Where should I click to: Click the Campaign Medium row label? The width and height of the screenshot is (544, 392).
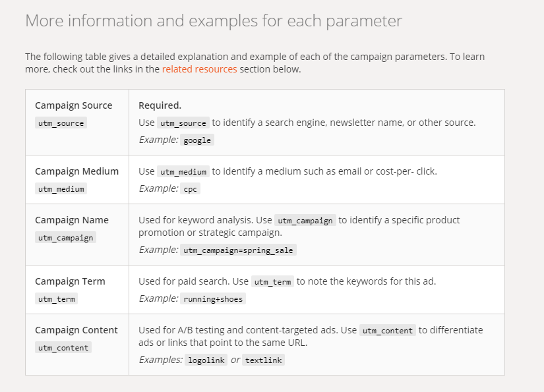coord(76,171)
